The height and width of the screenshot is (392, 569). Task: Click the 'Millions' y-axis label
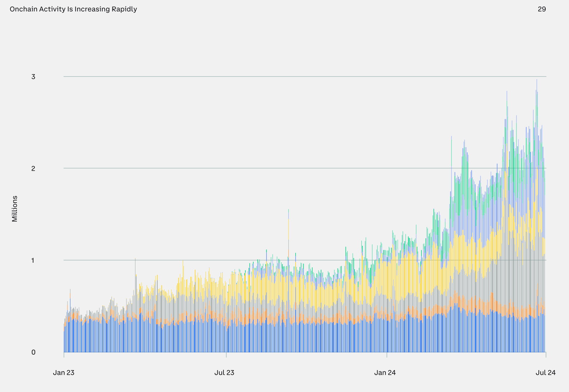(x=15, y=209)
